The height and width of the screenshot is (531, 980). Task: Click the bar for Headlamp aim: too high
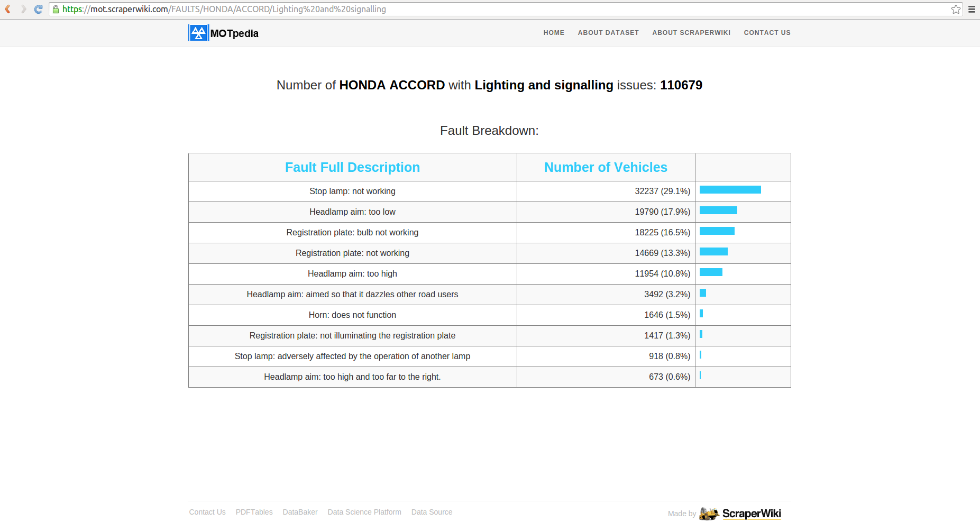(x=711, y=272)
